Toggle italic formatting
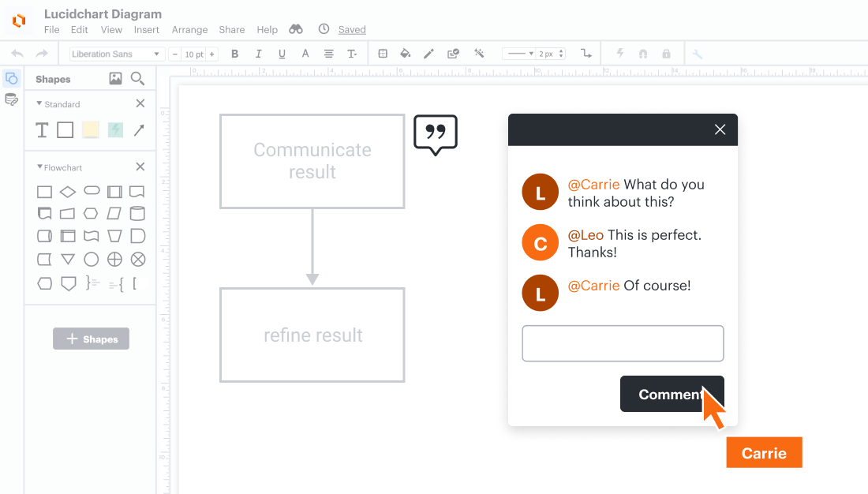 (x=258, y=54)
